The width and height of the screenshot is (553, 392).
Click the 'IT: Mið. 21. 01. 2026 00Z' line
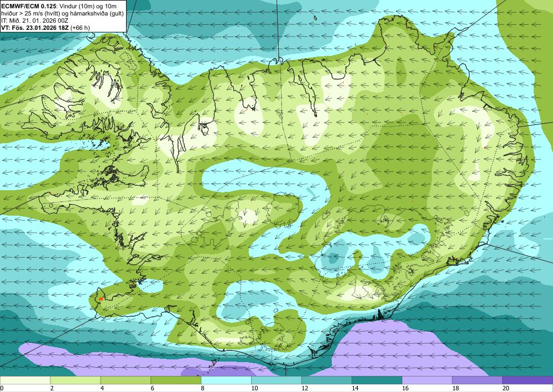34,20
